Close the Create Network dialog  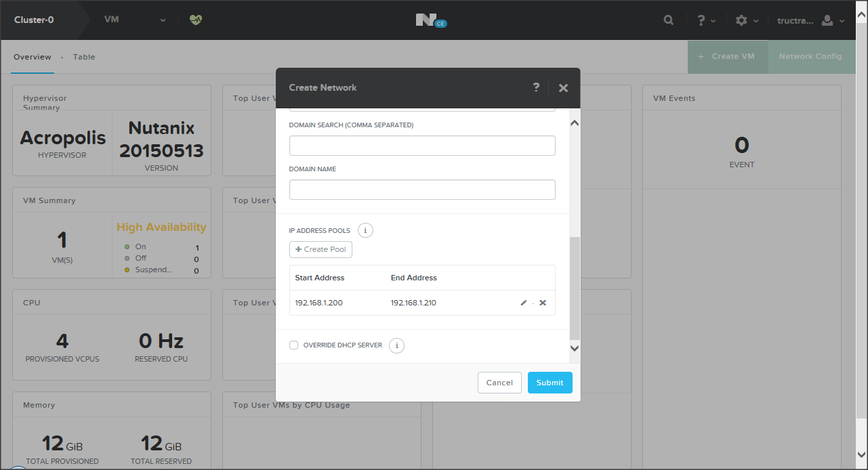563,88
